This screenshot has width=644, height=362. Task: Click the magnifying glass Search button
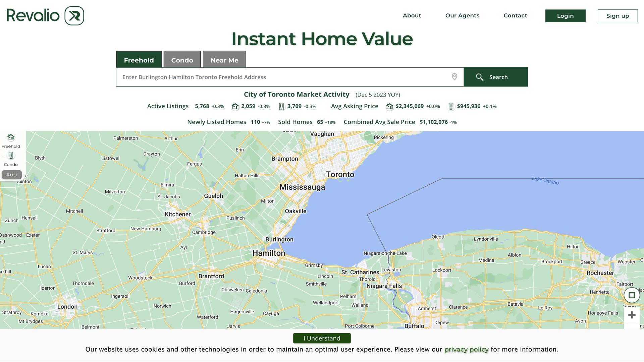point(495,77)
